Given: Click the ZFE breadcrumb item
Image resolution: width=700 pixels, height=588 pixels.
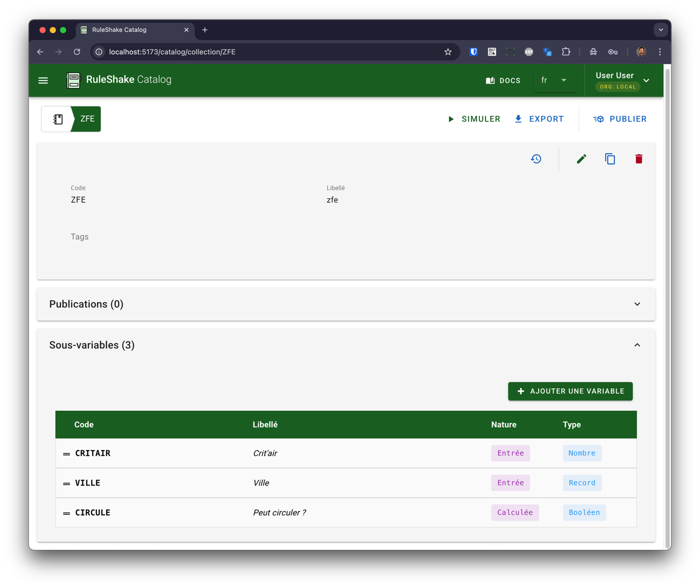Looking at the screenshot, I should pyautogui.click(x=87, y=119).
